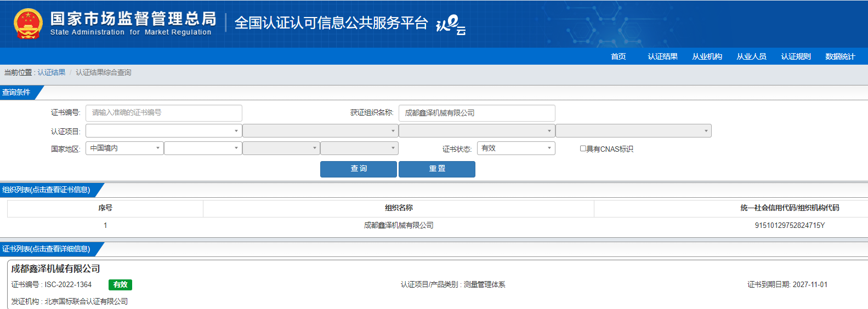The height and width of the screenshot is (309, 868).
Task: Click 认证项目 测量管理体系 text
Action: pyautogui.click(x=453, y=285)
